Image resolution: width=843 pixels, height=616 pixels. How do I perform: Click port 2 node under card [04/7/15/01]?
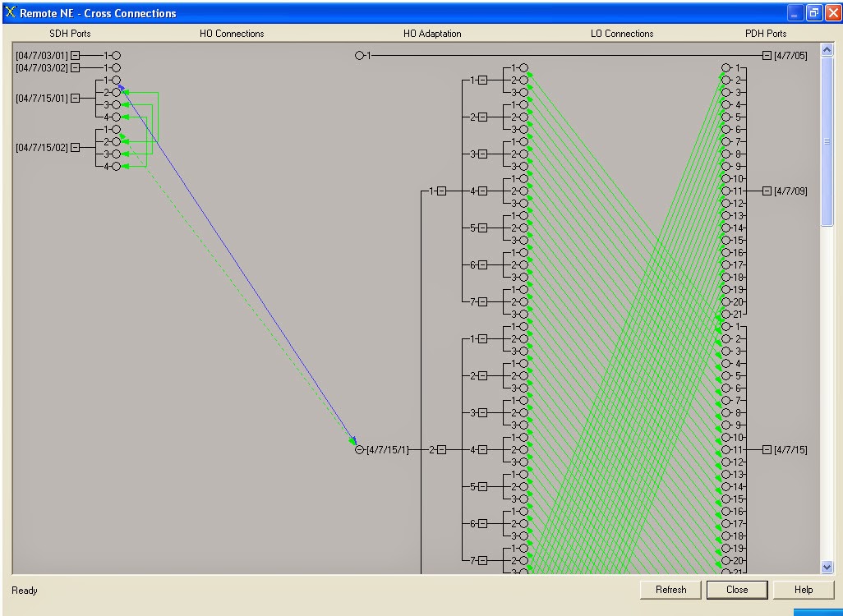115,91
